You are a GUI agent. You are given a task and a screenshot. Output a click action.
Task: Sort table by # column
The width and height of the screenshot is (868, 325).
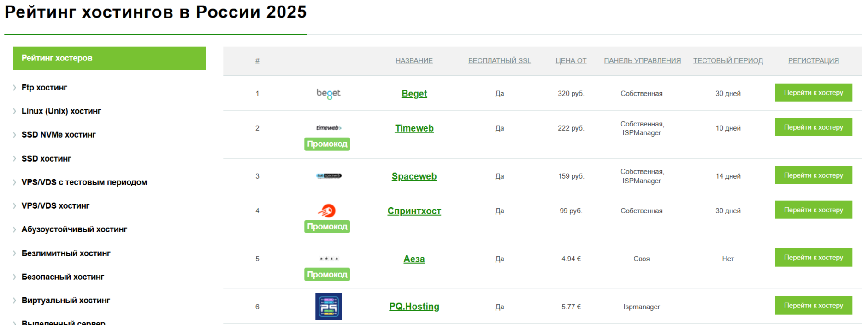coord(257,60)
